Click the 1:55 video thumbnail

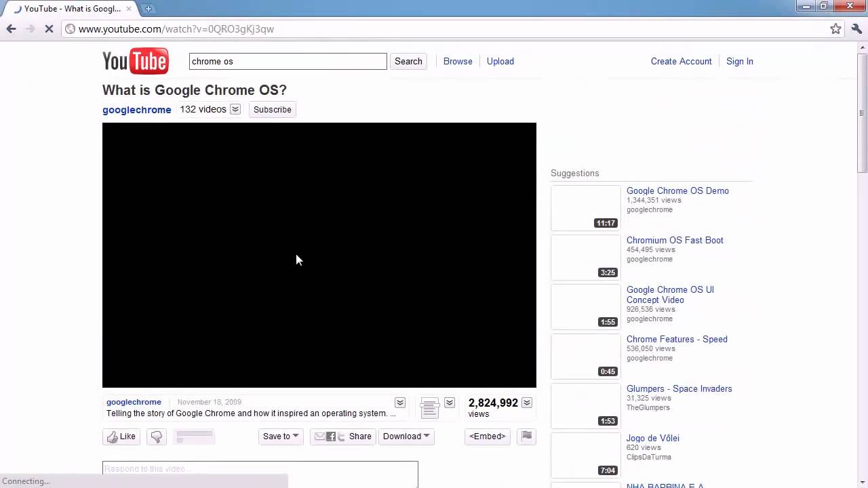[x=585, y=307]
